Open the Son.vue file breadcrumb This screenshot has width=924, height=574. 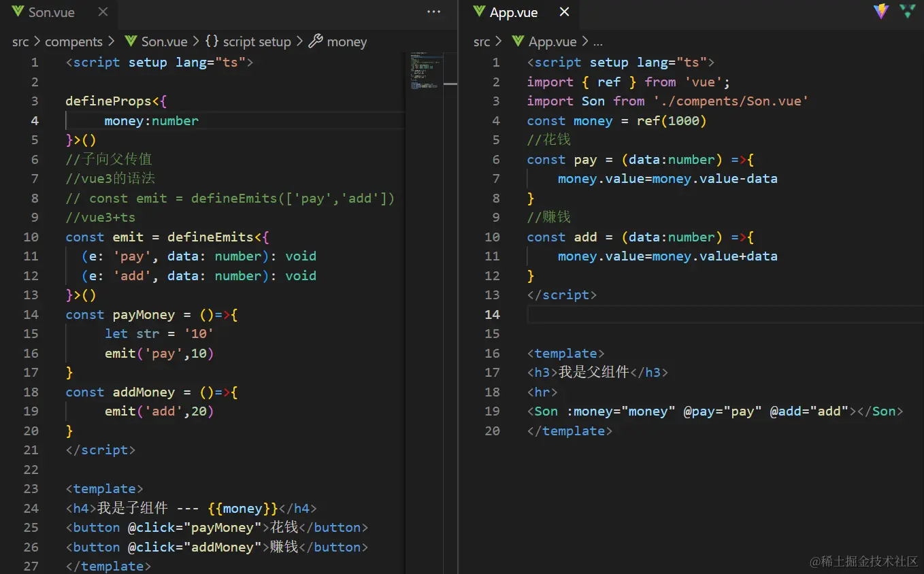[156, 41]
